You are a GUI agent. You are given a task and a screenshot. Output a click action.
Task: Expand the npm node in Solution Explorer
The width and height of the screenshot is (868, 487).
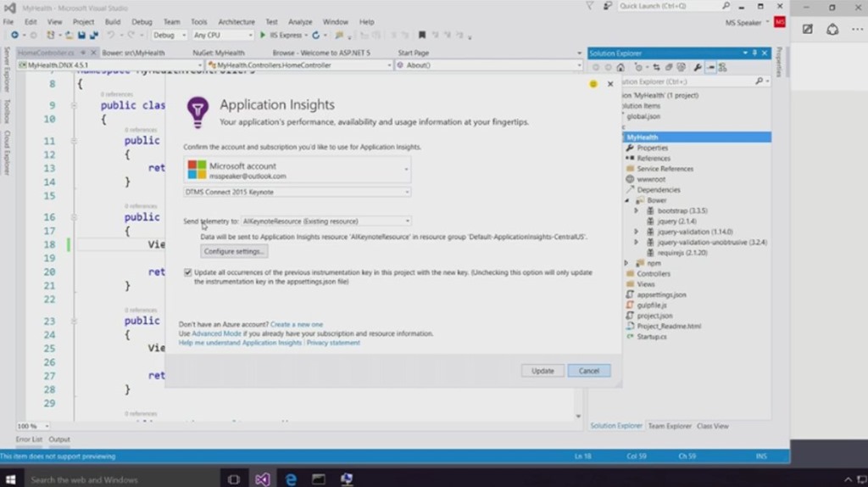pyautogui.click(x=626, y=263)
